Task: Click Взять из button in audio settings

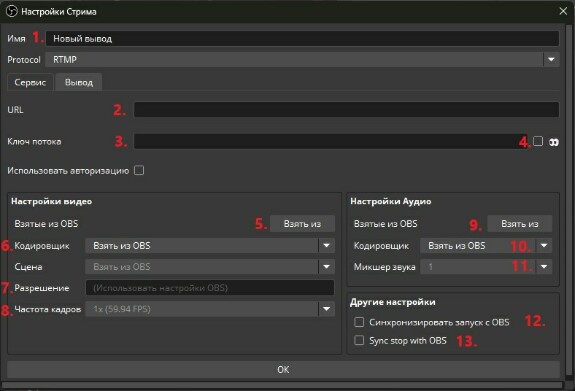Action: (x=520, y=224)
